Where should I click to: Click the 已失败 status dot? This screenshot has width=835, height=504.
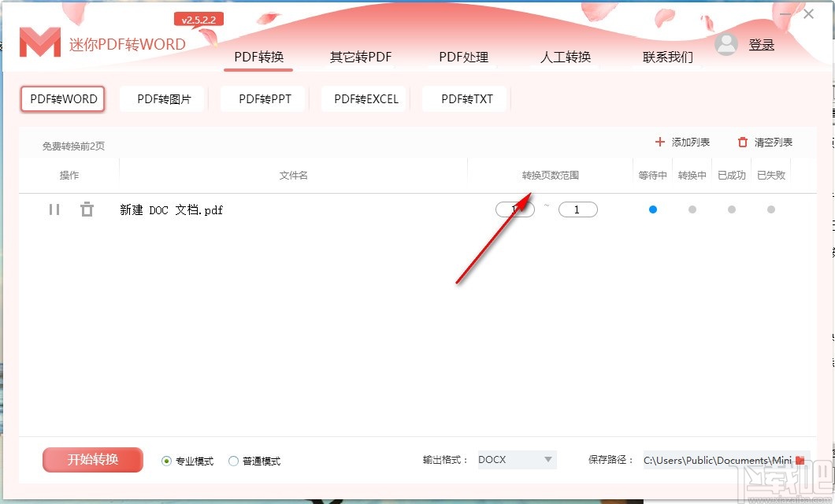771,209
